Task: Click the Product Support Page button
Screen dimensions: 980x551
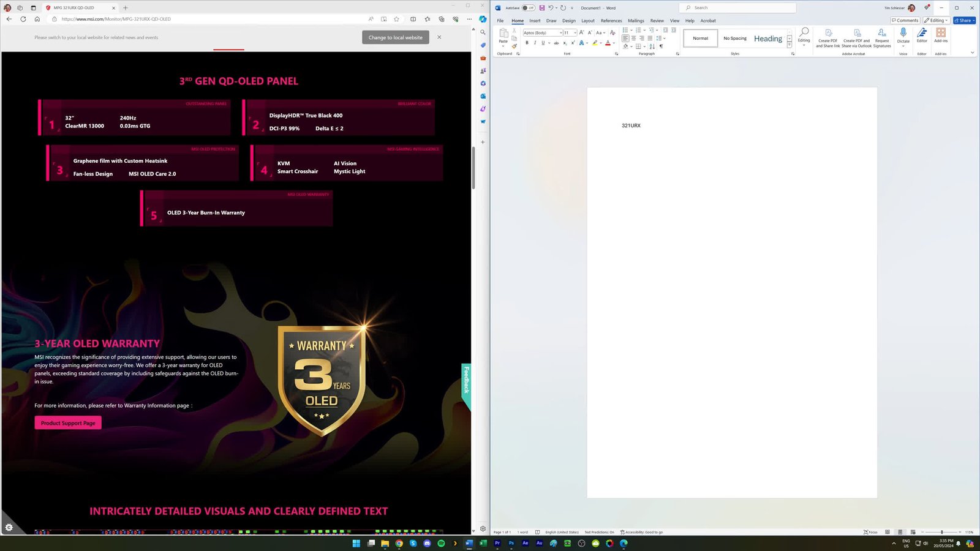Action: pyautogui.click(x=68, y=423)
